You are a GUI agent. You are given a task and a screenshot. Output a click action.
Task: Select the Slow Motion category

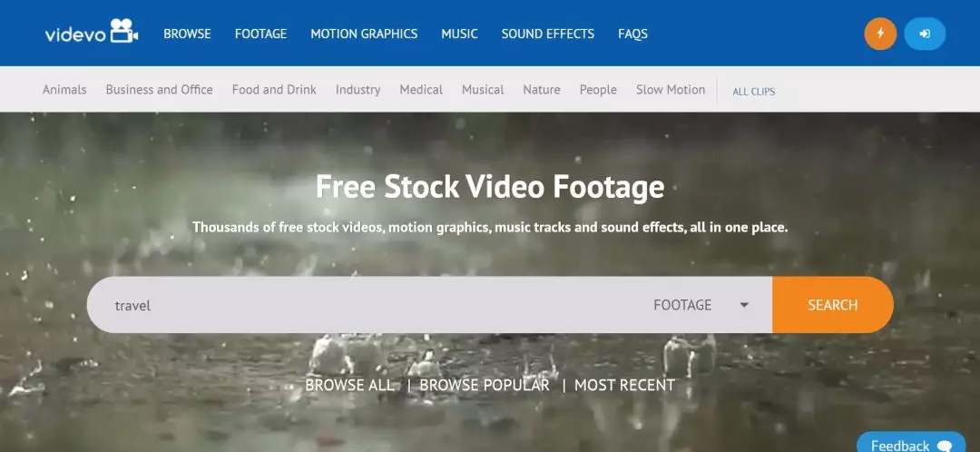pos(670,90)
